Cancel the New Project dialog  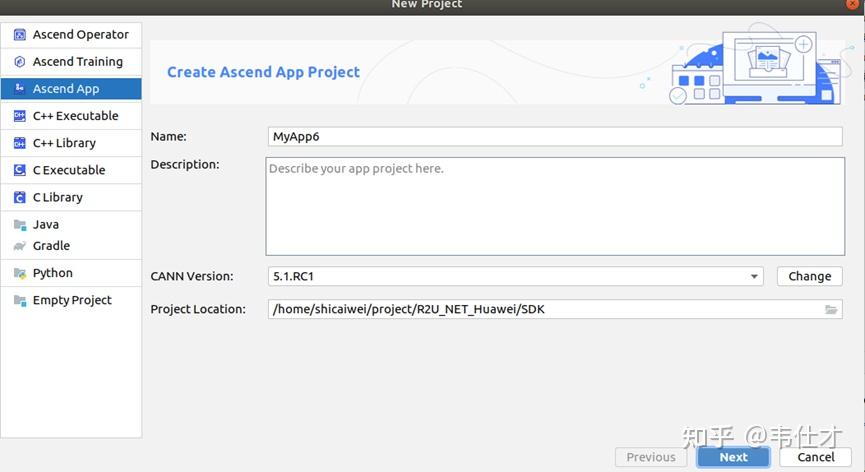pyautogui.click(x=815, y=457)
